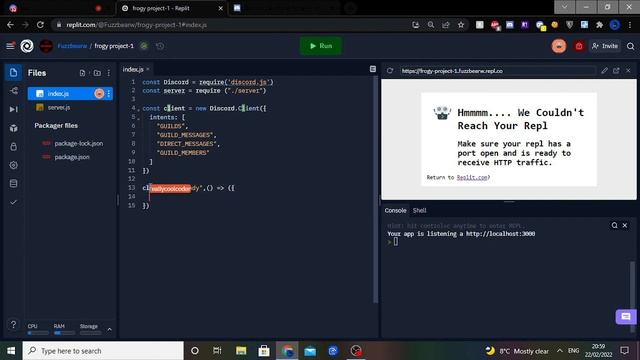
Task: Click the "GUILD_MEMBERS" string in code
Action: coord(183,153)
